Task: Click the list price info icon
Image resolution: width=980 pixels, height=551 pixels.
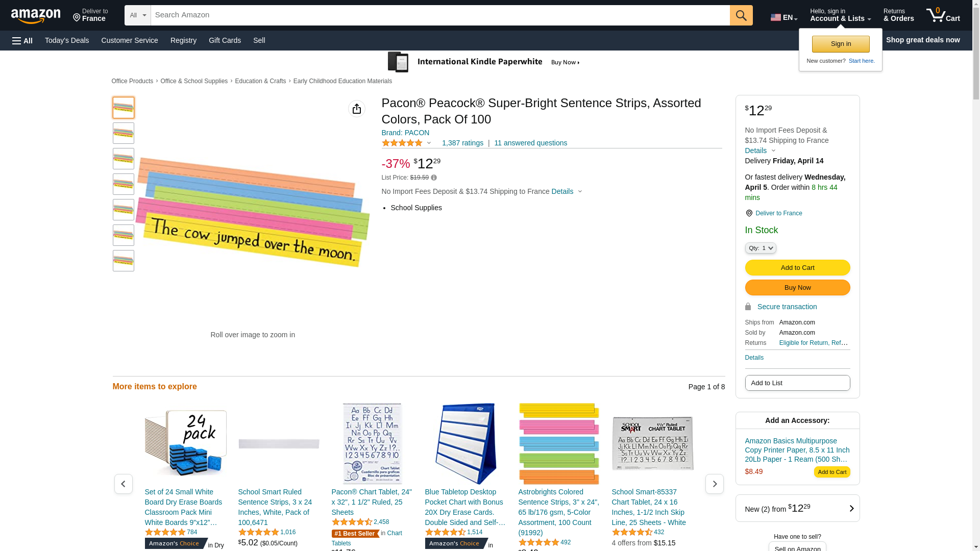Action: 434,178
